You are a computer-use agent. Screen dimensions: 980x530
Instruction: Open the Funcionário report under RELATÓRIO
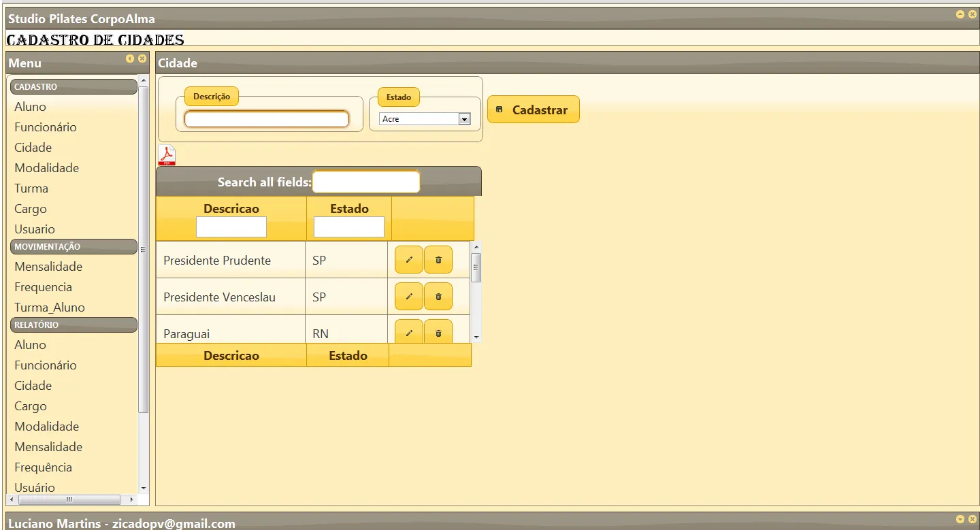click(46, 365)
